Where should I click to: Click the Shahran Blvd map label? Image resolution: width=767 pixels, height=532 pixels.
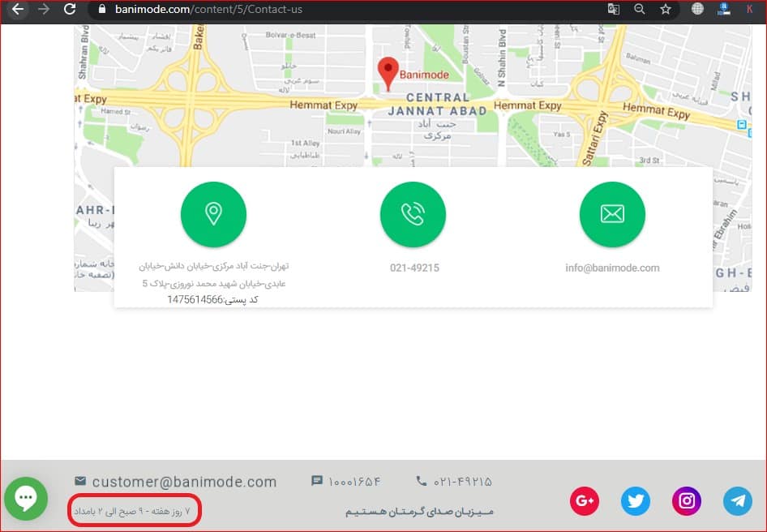tap(84, 53)
